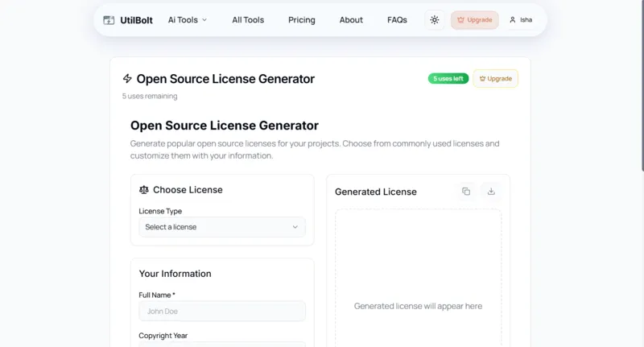Click the Generated License heading
The width and height of the screenshot is (644, 347).
(x=376, y=192)
